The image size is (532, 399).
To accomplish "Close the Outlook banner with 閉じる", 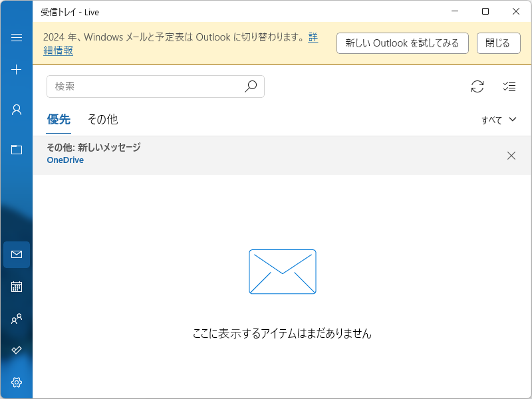I will (x=499, y=43).
